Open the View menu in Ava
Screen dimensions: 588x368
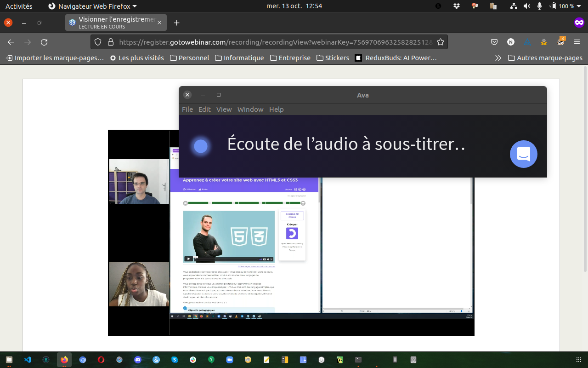point(224,109)
